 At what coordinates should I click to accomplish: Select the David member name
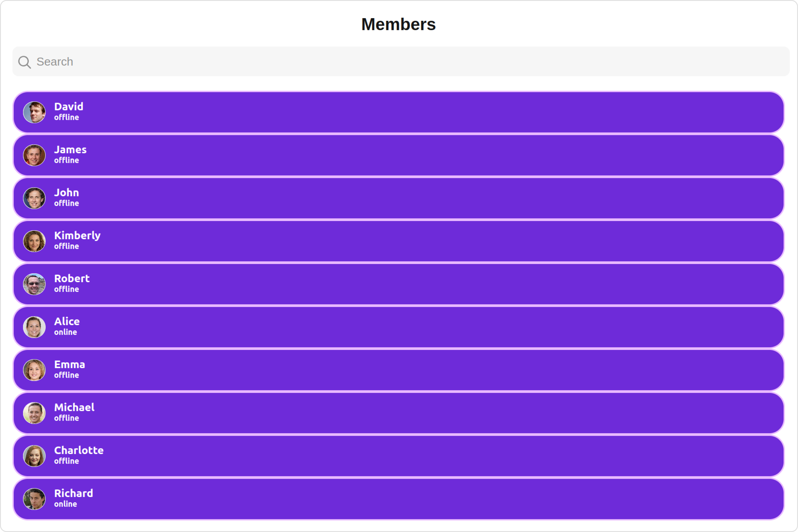tap(69, 107)
